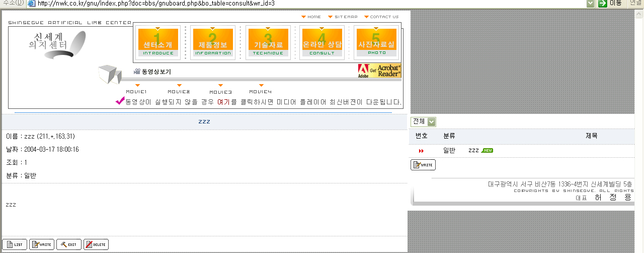Open the SITEMAP link
Screen dimensions: 644x253
tap(343, 17)
